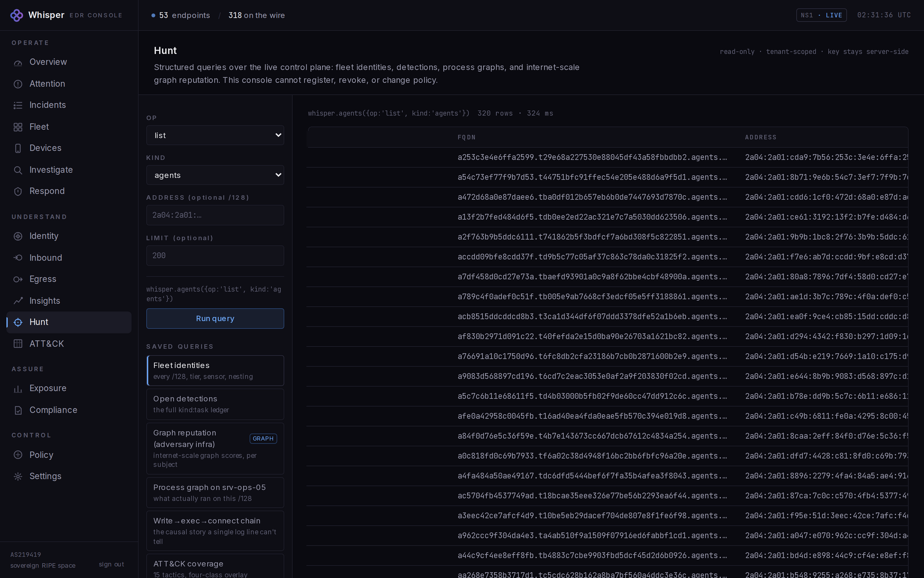This screenshot has width=924, height=578.
Task: Focus the LIMIT optional input field
Action: click(x=215, y=255)
